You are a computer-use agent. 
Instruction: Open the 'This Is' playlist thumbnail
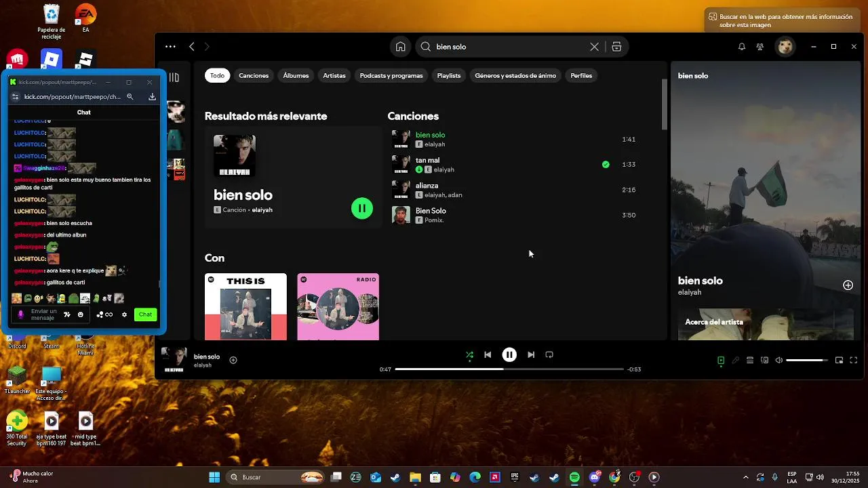[245, 306]
